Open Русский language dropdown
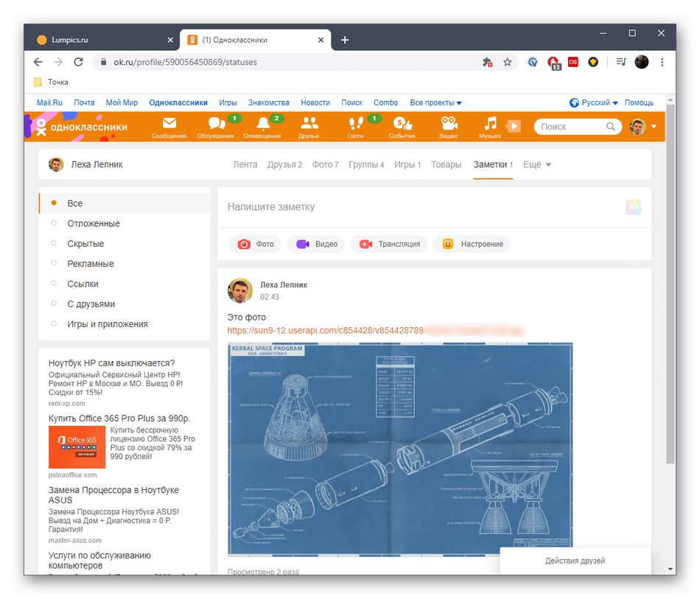This screenshot has width=700, height=599. pos(594,102)
